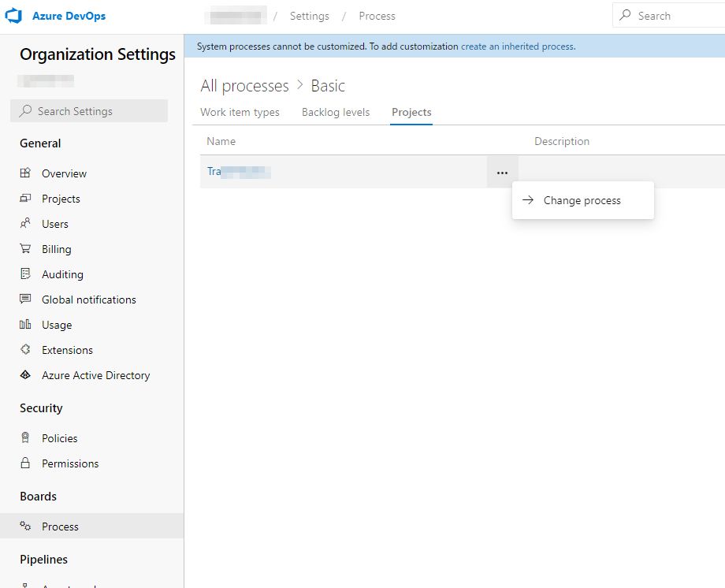Follow the 'create an inherited process' link
Viewport: 725px width, 588px height.
pyautogui.click(x=518, y=47)
